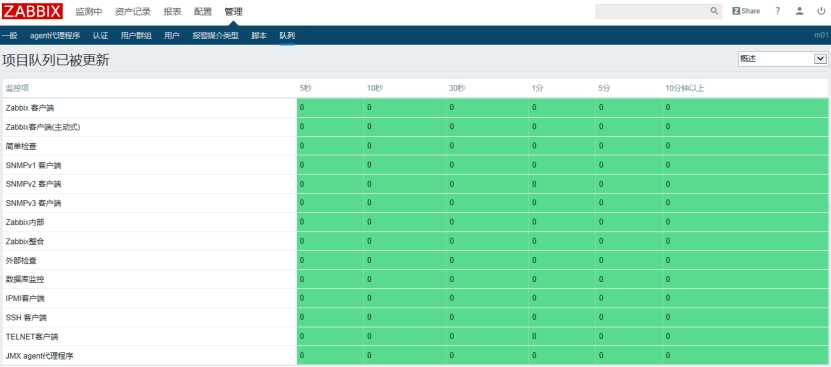Image resolution: width=831 pixels, height=367 pixels.
Task: Click the 5秒 value for Zabbix 客户端
Action: pos(302,108)
